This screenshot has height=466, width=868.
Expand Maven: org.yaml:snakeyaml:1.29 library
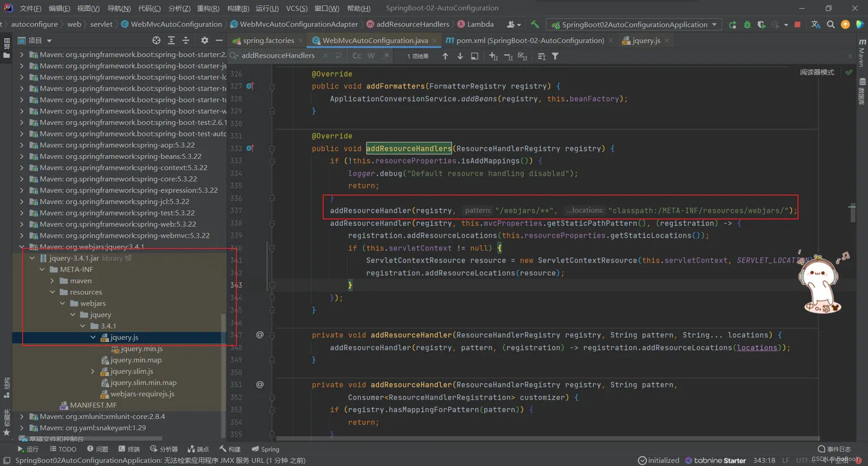(x=22, y=428)
